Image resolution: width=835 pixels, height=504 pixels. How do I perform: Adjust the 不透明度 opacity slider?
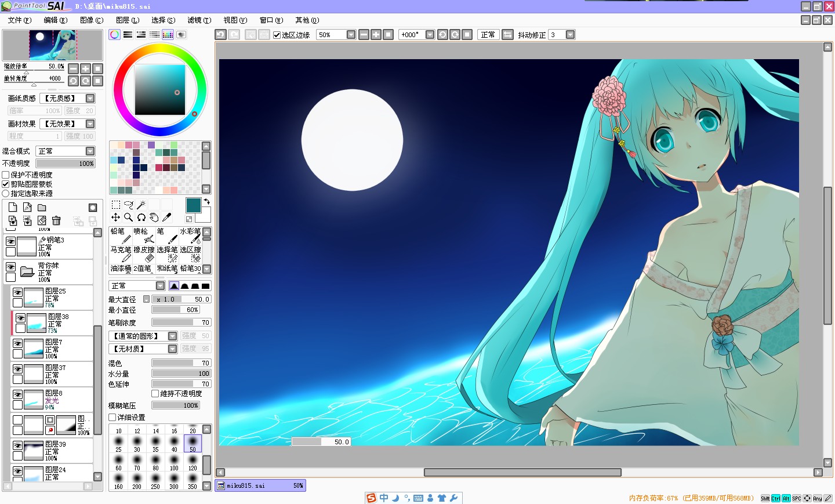click(65, 164)
